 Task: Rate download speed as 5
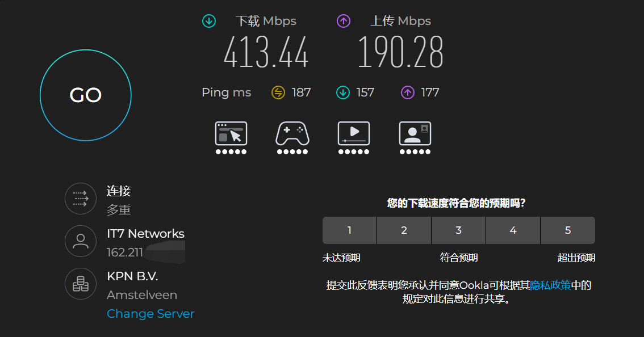567,230
